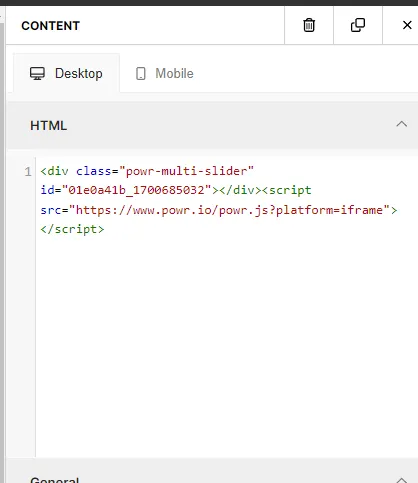Collapse the General section chevron
418x483 pixels.
coord(402,480)
